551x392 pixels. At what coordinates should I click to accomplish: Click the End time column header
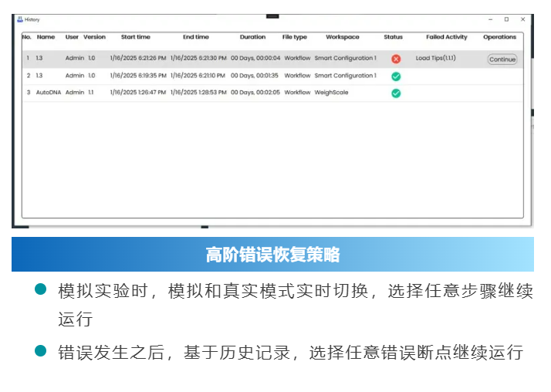pyautogui.click(x=195, y=37)
